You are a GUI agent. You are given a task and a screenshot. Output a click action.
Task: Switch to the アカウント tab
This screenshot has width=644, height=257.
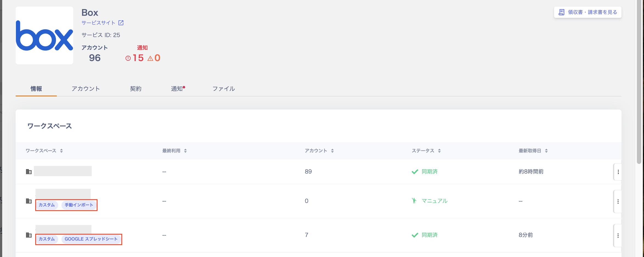coord(86,89)
